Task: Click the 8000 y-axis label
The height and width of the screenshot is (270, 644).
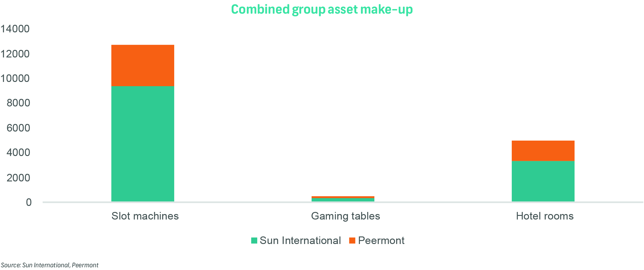Action: click(x=18, y=103)
